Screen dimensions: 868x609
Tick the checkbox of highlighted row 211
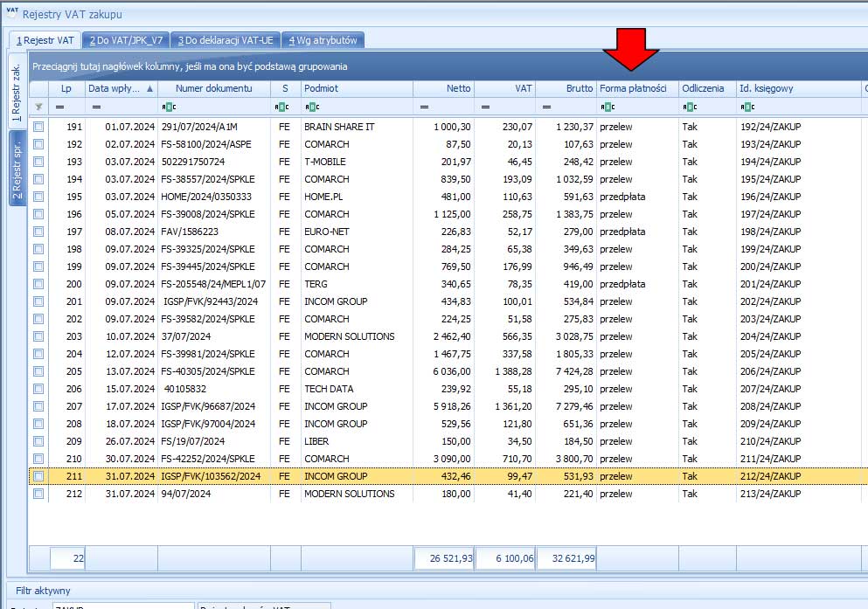(38, 476)
